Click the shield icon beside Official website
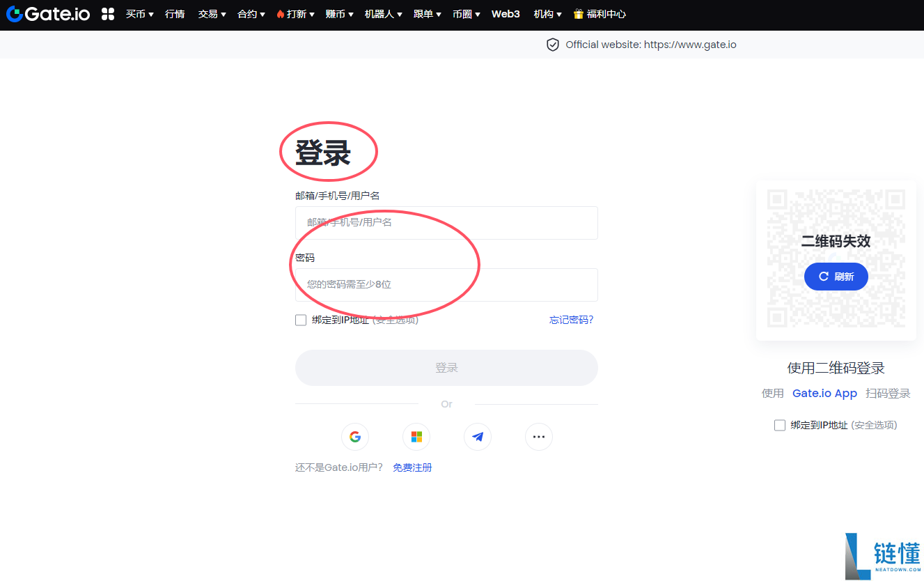924x581 pixels. click(x=553, y=45)
